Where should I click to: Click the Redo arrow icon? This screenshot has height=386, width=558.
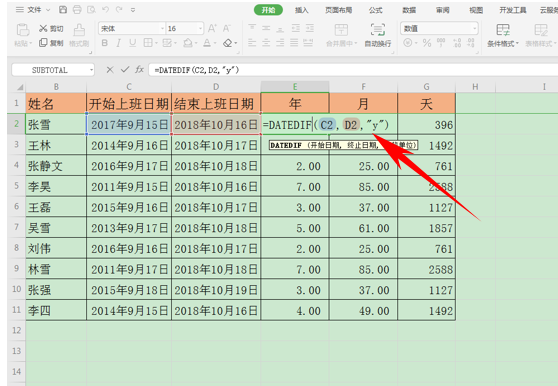[x=119, y=10]
